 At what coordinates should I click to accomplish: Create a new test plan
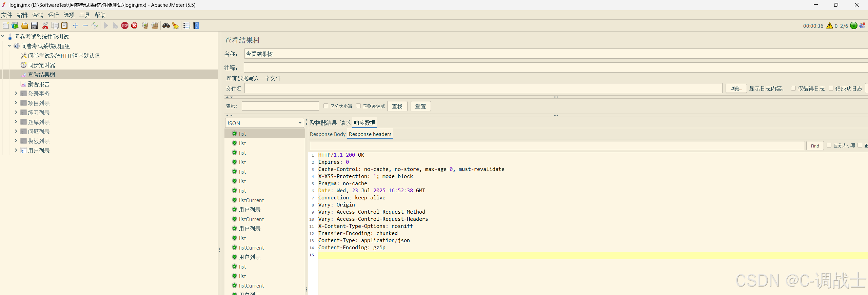(x=6, y=26)
